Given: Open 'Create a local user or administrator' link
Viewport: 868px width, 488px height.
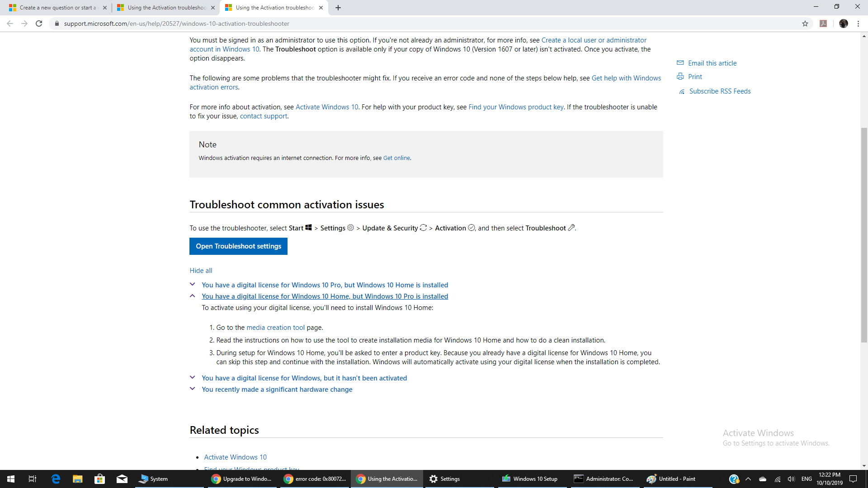Looking at the screenshot, I should point(594,40).
